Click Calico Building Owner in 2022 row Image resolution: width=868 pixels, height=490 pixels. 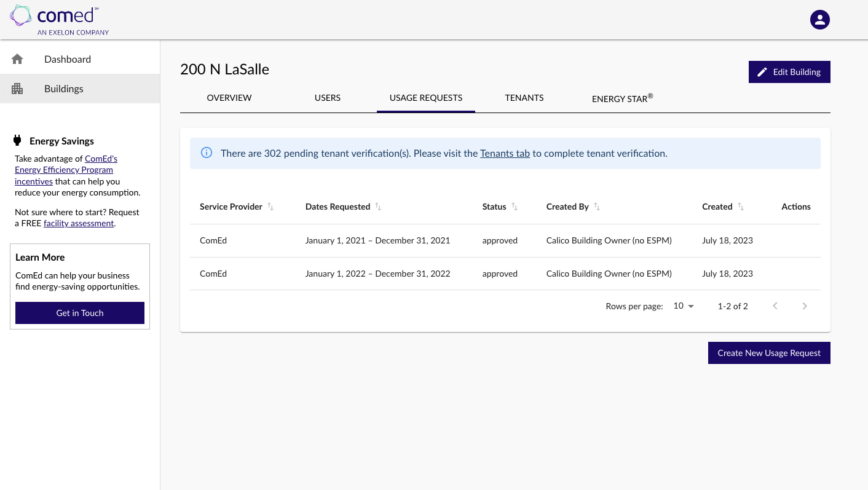(609, 274)
